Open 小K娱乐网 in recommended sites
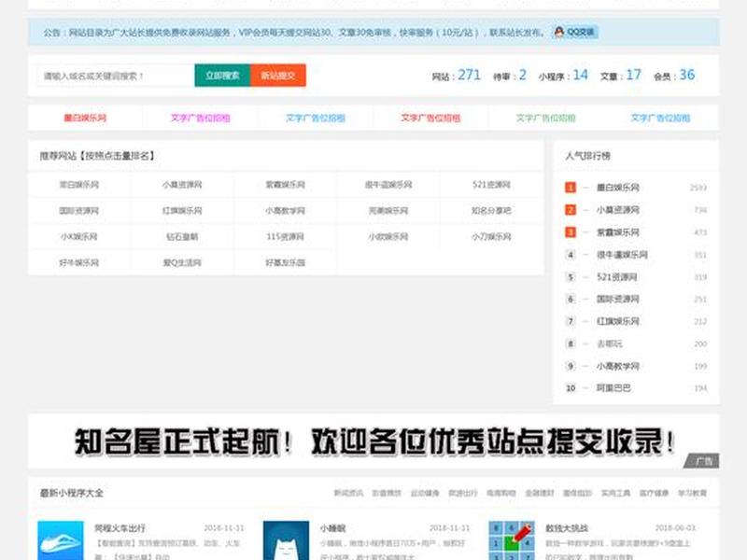The image size is (747, 560). click(78, 237)
